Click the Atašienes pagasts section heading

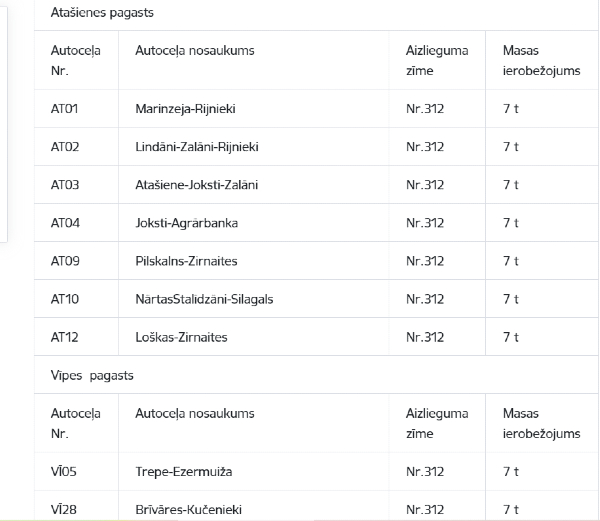pyautogui.click(x=102, y=13)
